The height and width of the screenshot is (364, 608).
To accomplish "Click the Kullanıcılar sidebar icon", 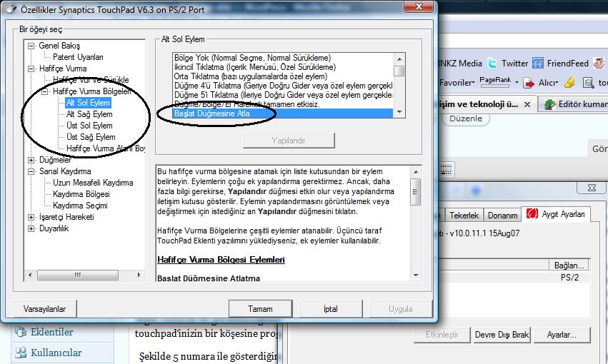I will point(20,353).
